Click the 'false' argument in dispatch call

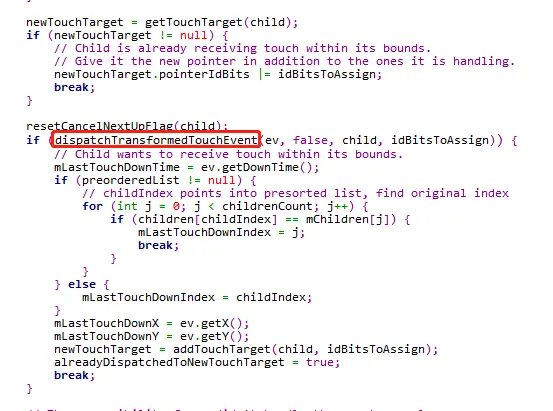[x=310, y=140]
